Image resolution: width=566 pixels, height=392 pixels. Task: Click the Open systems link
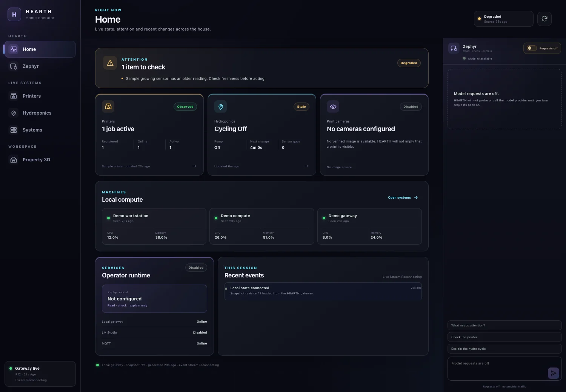tap(403, 198)
